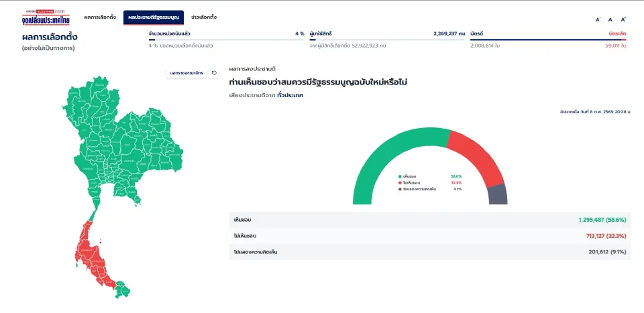Viewport: 644px width, 313px height.
Task: Click the value 1,295,487 (58.6%)
Action: 602,220
